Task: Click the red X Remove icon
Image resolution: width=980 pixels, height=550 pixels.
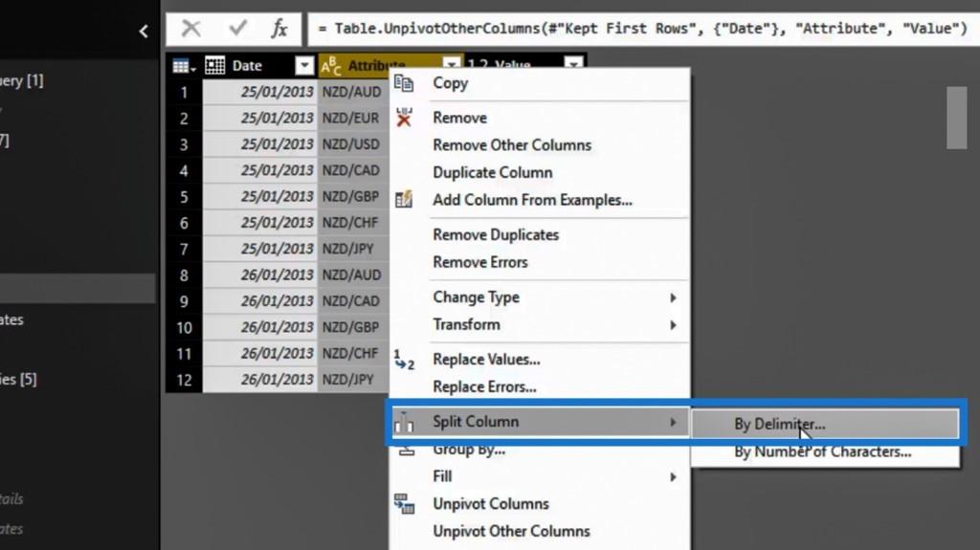Action: (405, 117)
